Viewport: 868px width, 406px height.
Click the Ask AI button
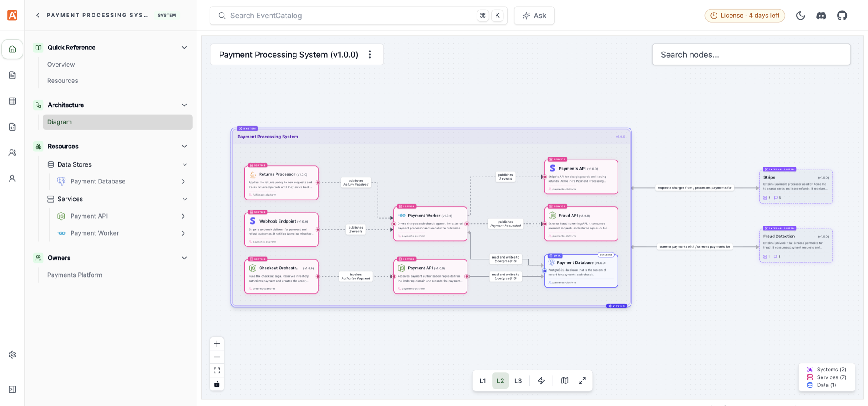(534, 16)
